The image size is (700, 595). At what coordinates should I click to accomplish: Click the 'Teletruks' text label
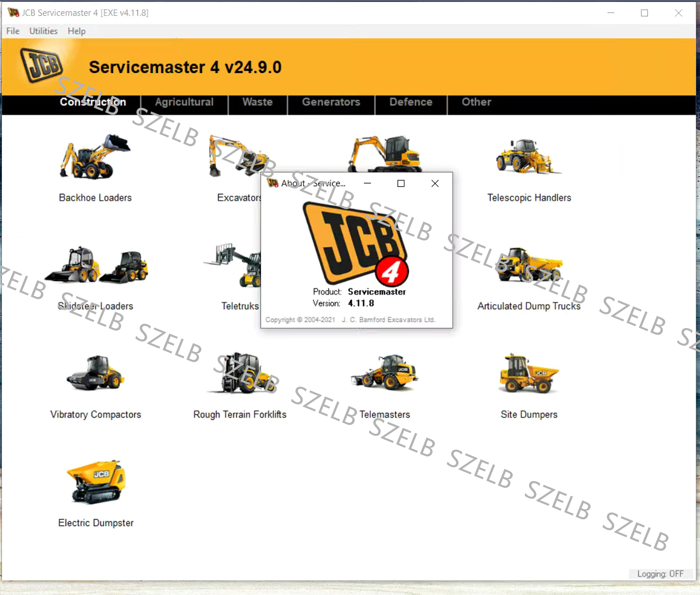click(x=240, y=306)
